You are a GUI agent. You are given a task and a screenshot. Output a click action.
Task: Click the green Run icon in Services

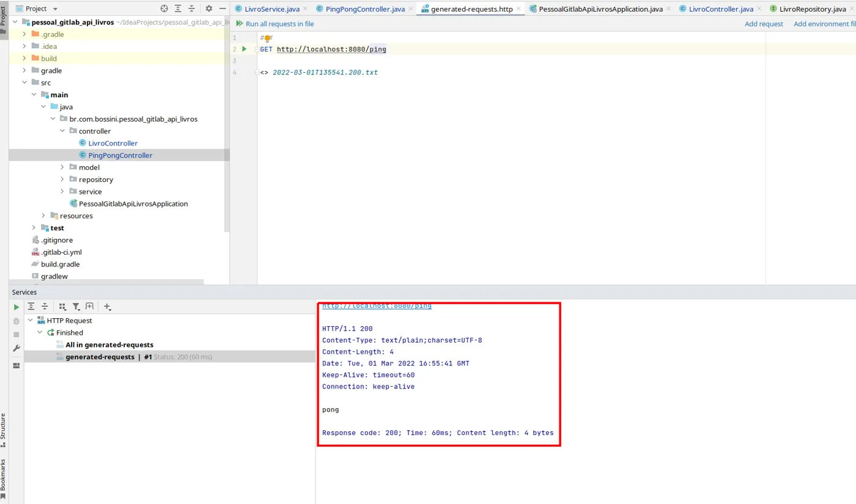tap(17, 307)
